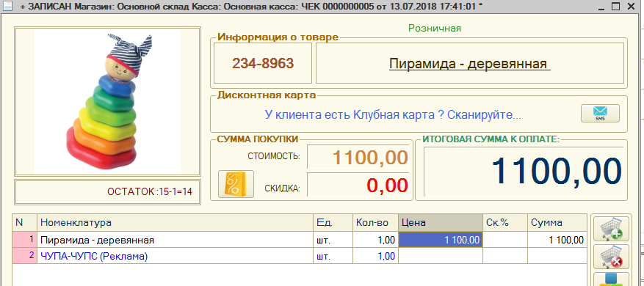Viewport: 644px width, 286px height.
Task: Maximize the ЧЕК window
Action: pos(615,7)
